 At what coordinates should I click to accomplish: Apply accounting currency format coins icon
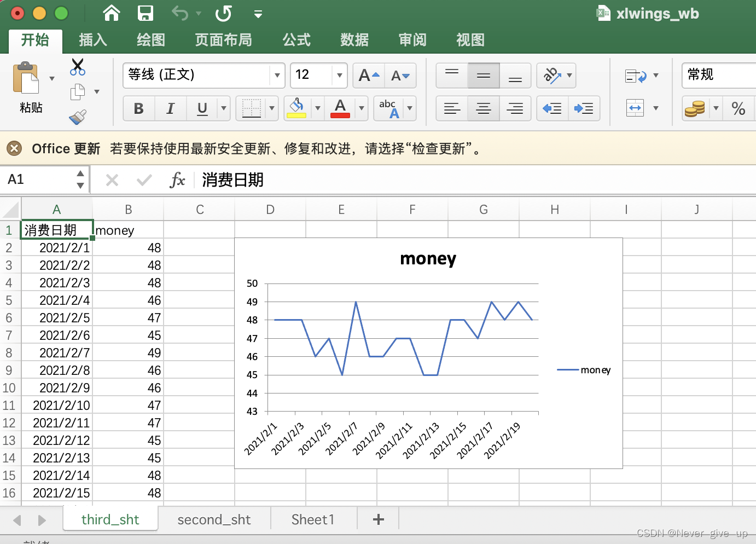695,108
